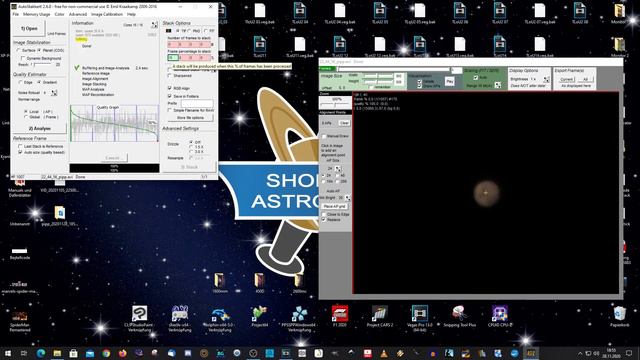Adjust the Scaling Range stepper icon
This screenshot has height=360, width=640.
pos(498,85)
